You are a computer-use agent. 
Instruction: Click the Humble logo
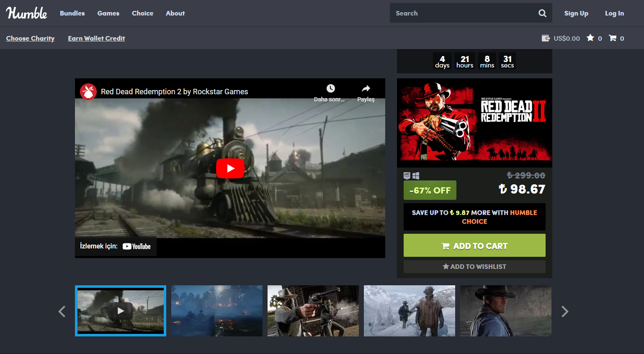coord(26,13)
